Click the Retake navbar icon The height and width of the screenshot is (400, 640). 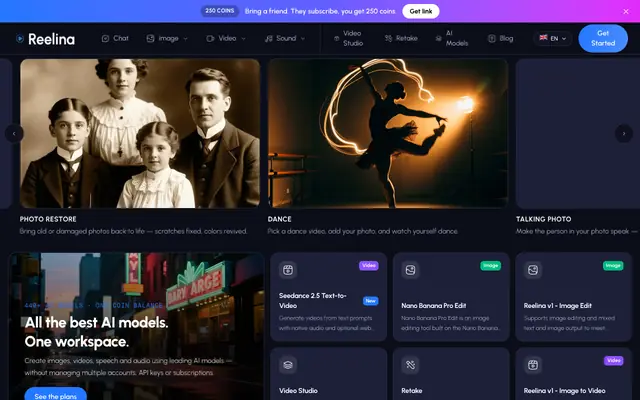[x=388, y=38]
